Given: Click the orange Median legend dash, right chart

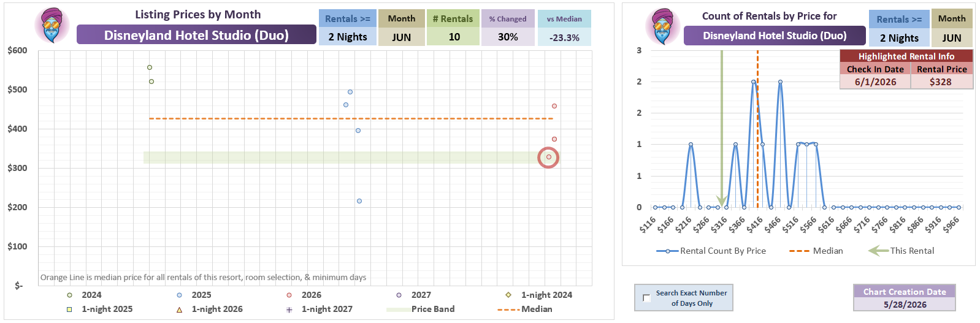Looking at the screenshot, I should pyautogui.click(x=799, y=251).
